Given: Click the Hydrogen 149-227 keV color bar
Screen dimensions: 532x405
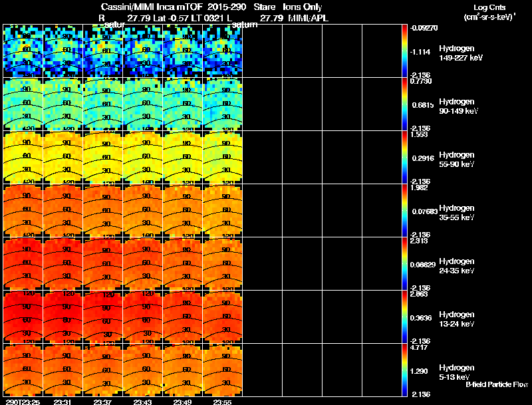Looking at the screenshot, I should pyautogui.click(x=404, y=51).
